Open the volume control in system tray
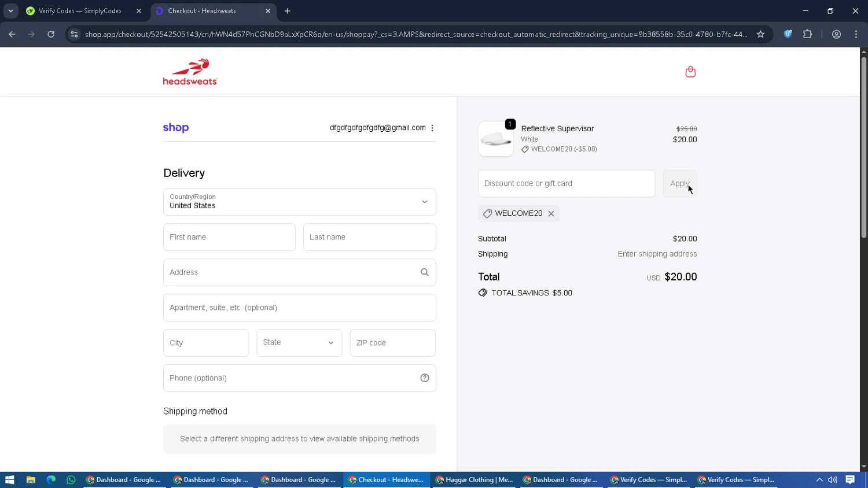Viewport: 868px width, 488px height. click(x=833, y=480)
